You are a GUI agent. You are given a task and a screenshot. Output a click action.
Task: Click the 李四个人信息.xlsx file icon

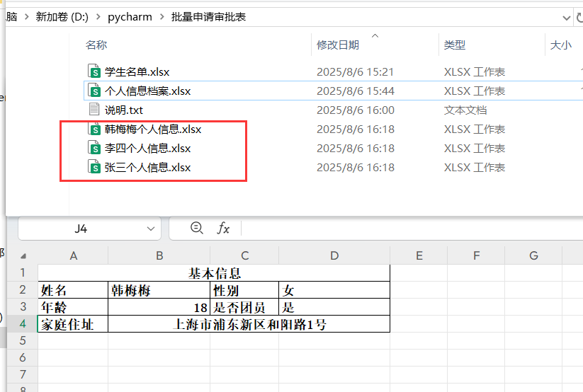click(x=94, y=148)
